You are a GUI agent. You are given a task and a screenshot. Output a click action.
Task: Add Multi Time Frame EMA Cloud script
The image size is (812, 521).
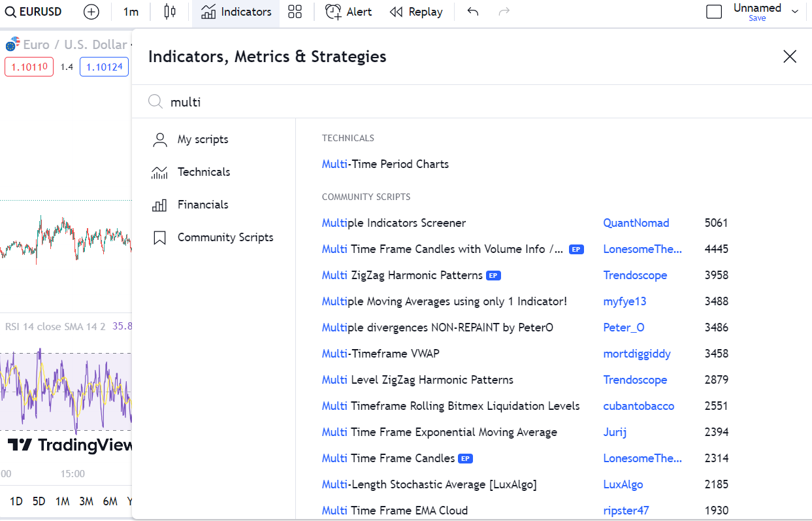(395, 511)
